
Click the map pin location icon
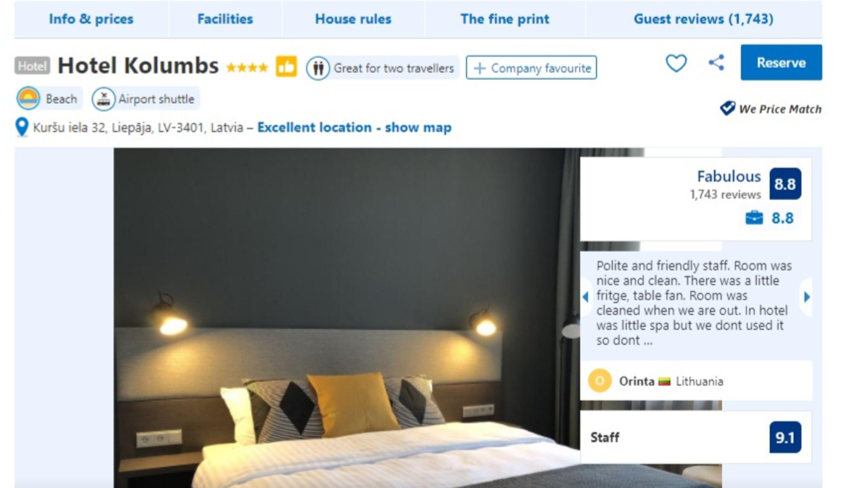(x=22, y=127)
